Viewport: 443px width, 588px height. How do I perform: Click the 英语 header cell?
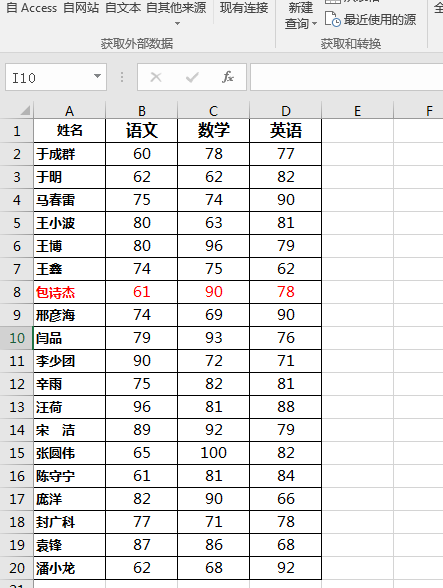click(285, 131)
